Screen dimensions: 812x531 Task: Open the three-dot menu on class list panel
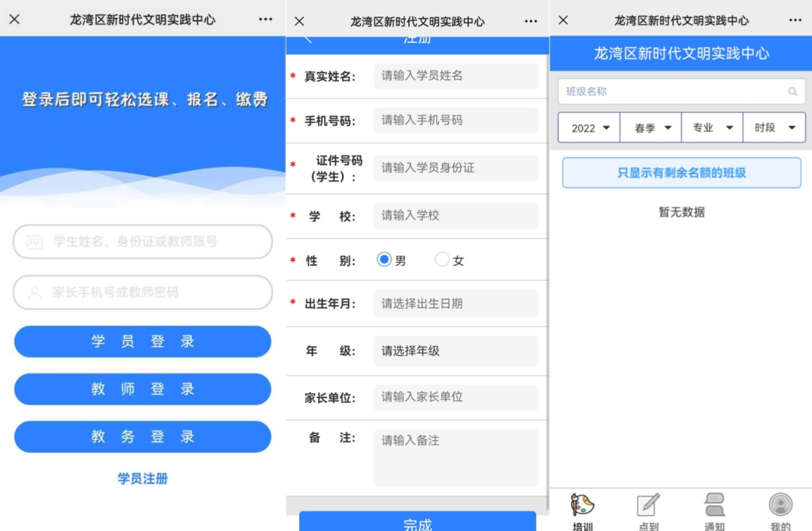click(x=795, y=20)
